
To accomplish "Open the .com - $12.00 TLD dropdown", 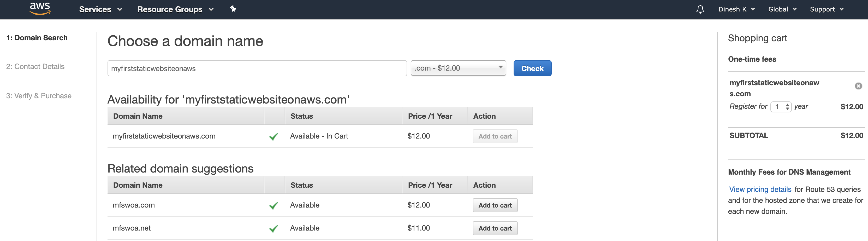I will (x=458, y=68).
